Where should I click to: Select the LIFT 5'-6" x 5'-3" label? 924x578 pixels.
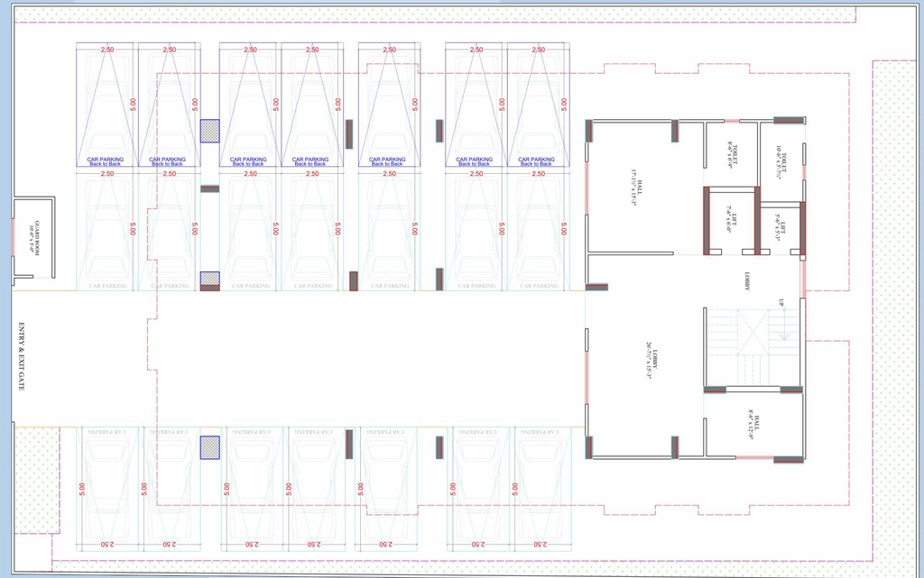(780, 228)
